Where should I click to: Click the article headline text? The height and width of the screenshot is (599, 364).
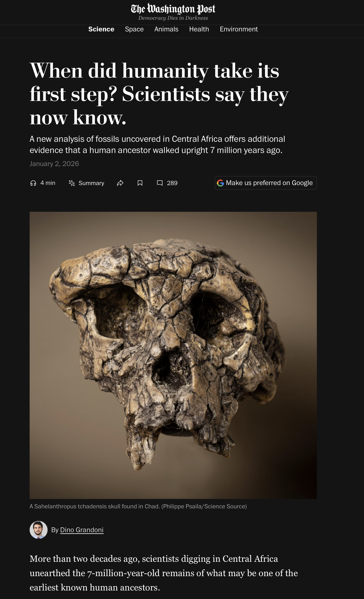159,94
